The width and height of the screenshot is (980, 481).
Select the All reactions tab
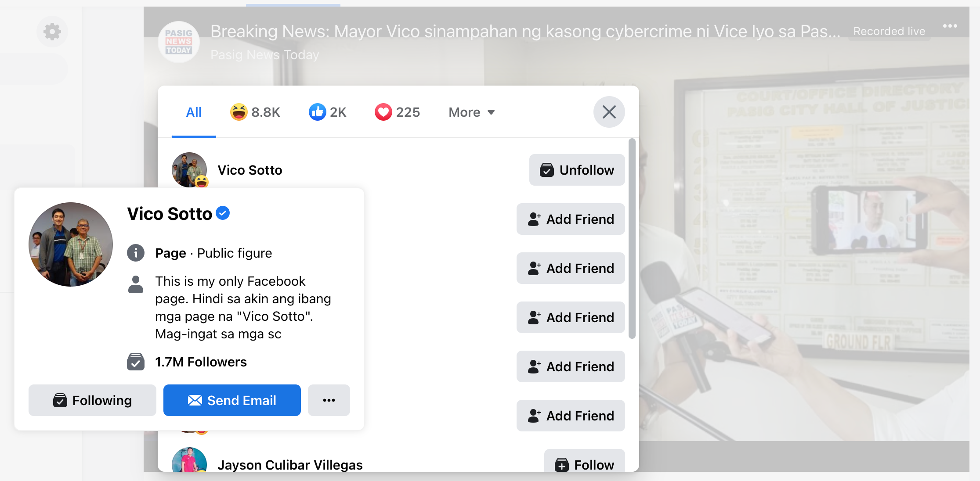pos(194,112)
